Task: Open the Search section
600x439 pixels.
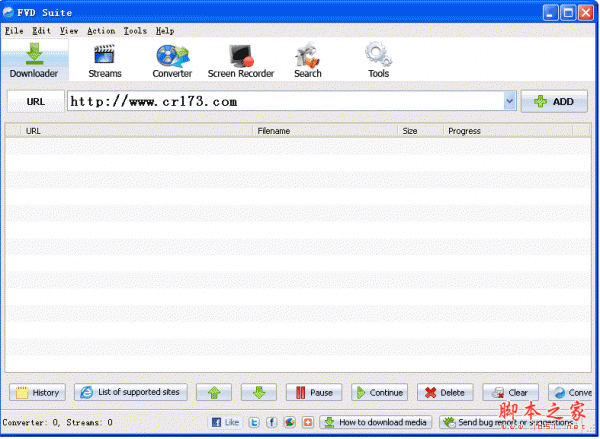Action: click(308, 61)
